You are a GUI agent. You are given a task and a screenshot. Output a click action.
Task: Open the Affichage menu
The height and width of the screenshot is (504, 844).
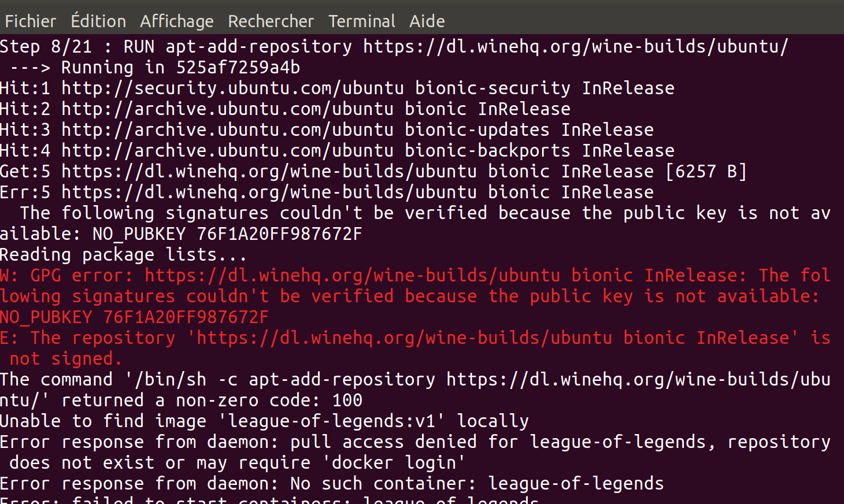(x=176, y=21)
